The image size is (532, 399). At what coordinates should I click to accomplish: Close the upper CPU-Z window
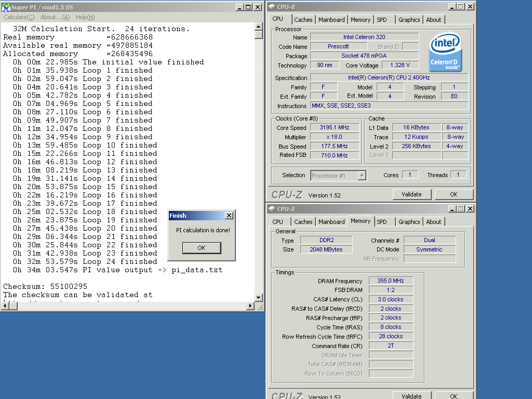pyautogui.click(x=470, y=6)
